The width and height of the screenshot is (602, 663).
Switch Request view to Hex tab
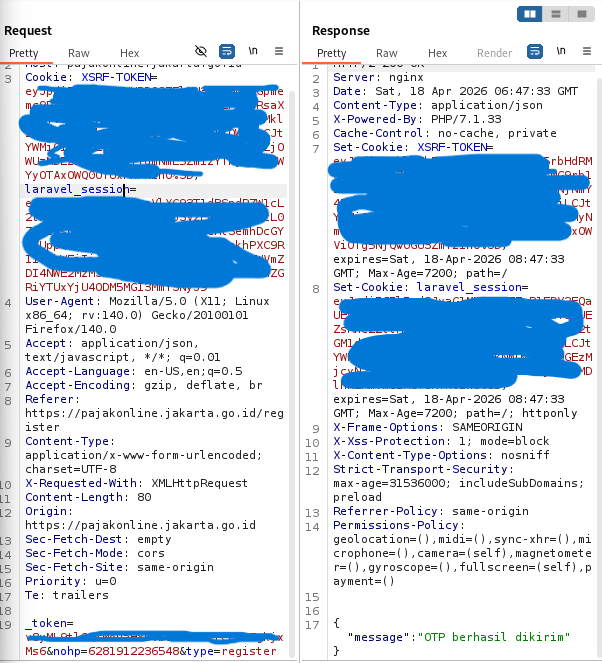[129, 53]
